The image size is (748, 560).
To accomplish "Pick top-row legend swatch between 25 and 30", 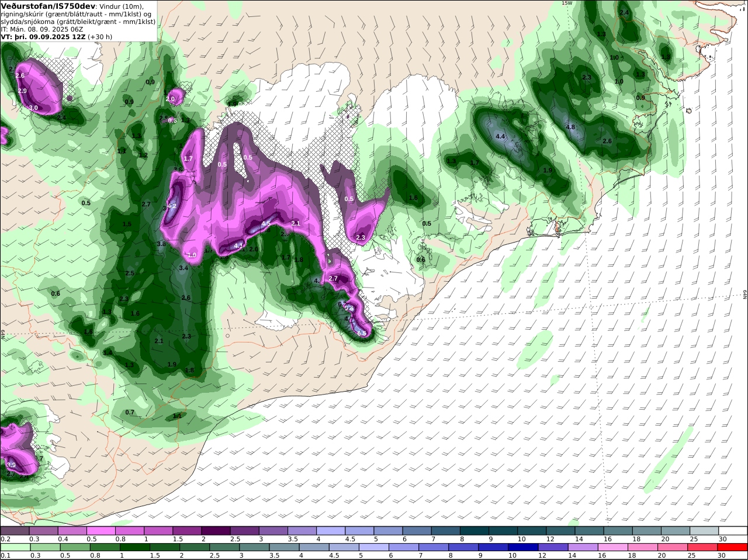I will [x=705, y=531].
